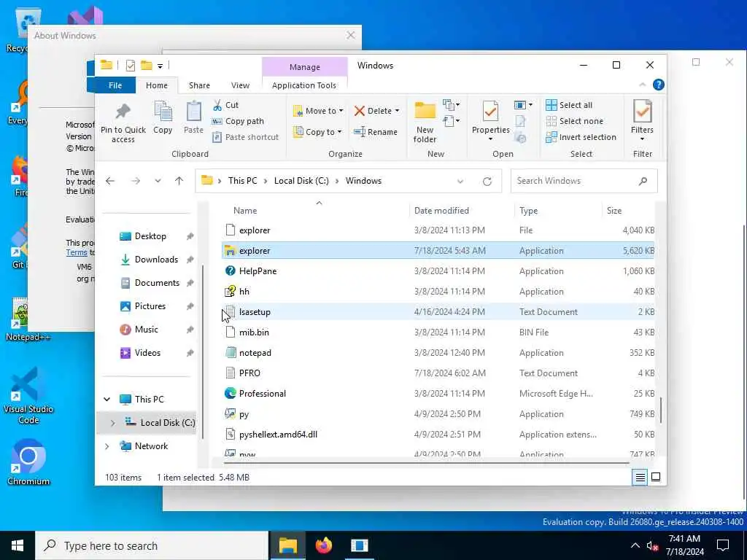This screenshot has width=747, height=560.
Task: Click the vertical scrollbar thumb in file list
Action: point(661,410)
